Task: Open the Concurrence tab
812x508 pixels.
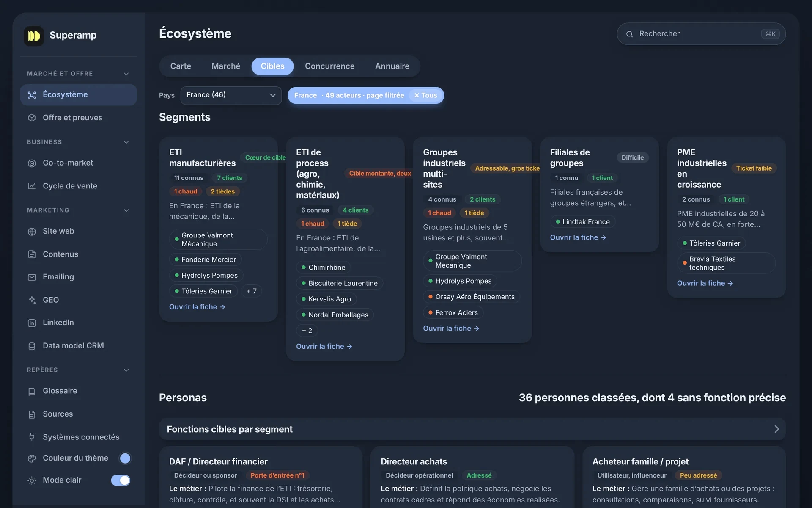Action: pyautogui.click(x=329, y=66)
